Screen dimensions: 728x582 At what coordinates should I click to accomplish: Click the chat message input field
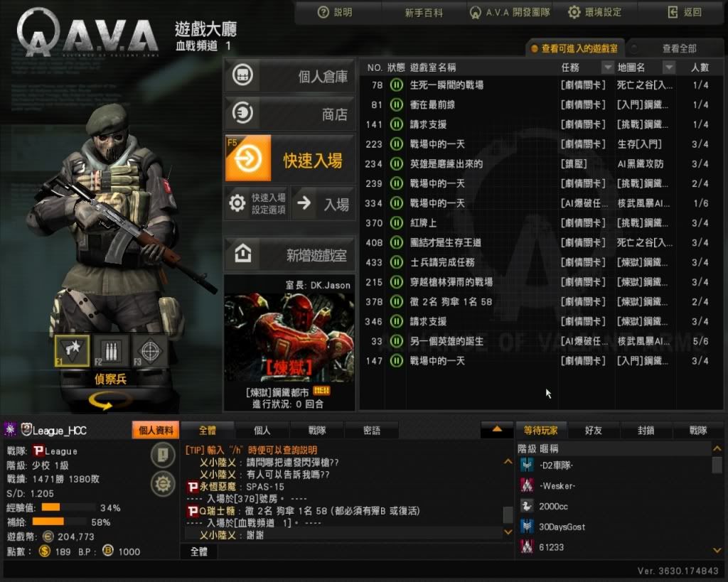(365, 551)
